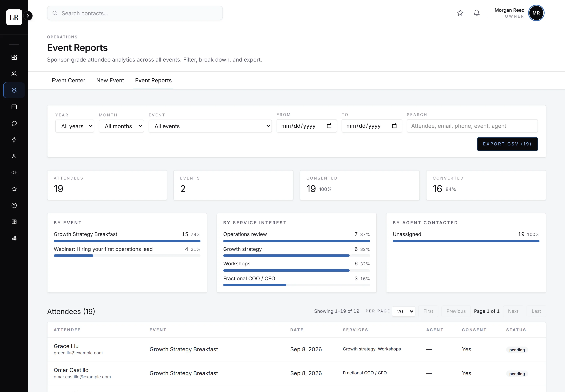Open the From date calendar picker
This screenshot has width=565, height=392.
point(329,126)
